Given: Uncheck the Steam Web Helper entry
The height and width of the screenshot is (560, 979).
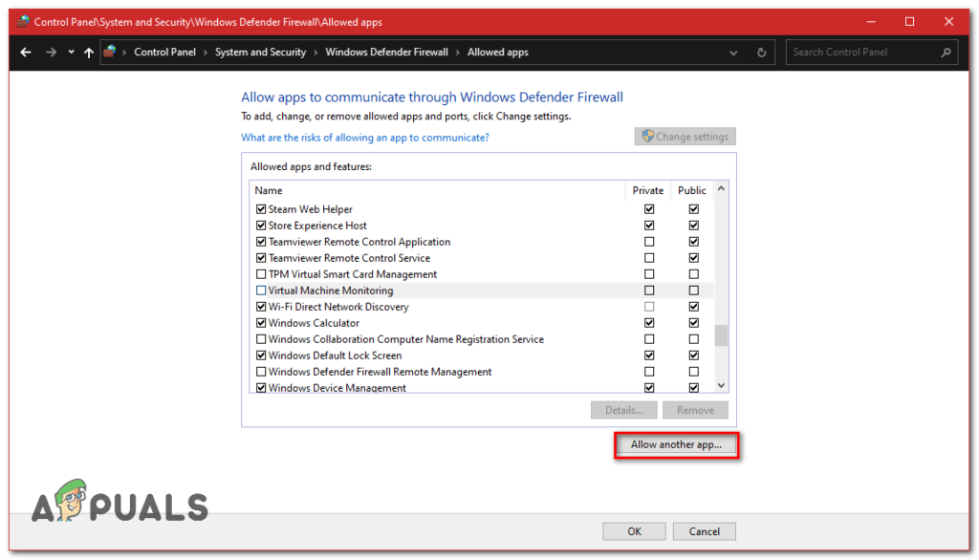Looking at the screenshot, I should click(x=261, y=208).
